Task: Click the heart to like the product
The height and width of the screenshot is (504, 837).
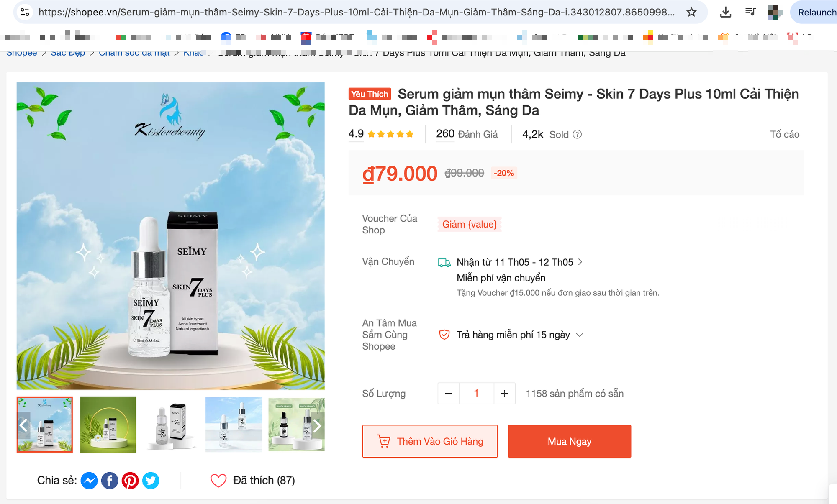Action: 219,480
